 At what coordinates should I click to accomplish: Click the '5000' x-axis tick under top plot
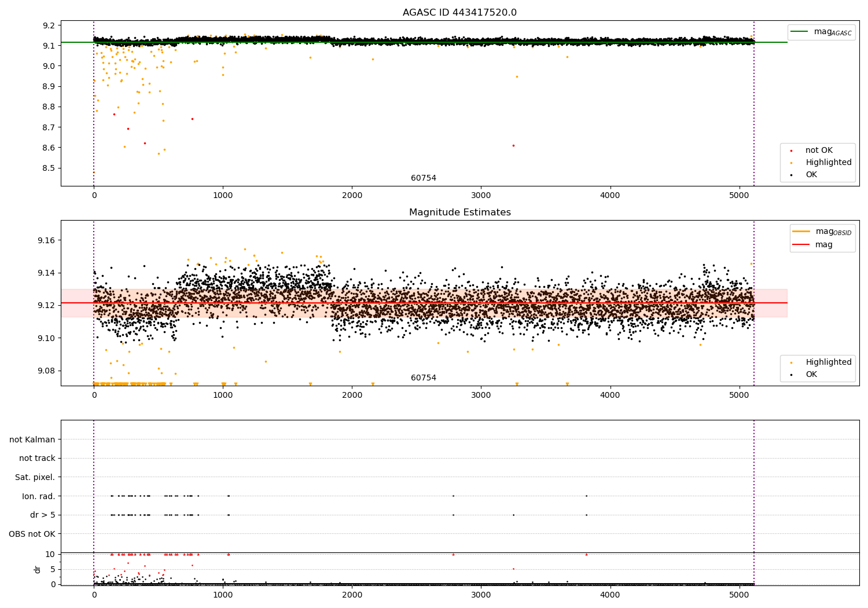coord(740,196)
